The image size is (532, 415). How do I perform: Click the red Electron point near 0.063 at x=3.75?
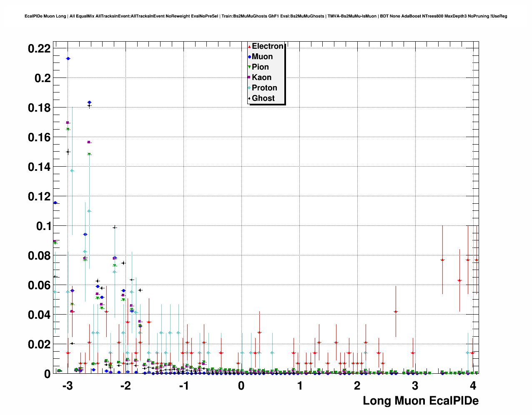(459, 280)
